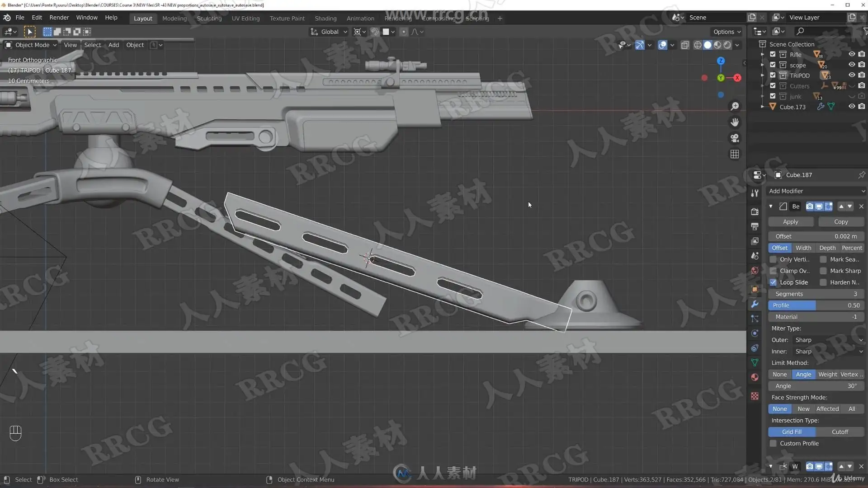Click the Apply modifier button
Viewport: 868px width, 488px height.
(x=790, y=222)
